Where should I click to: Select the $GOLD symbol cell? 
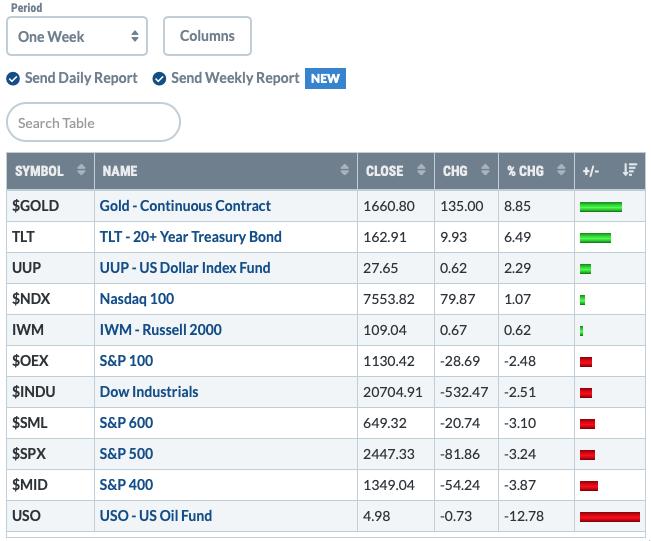point(51,206)
